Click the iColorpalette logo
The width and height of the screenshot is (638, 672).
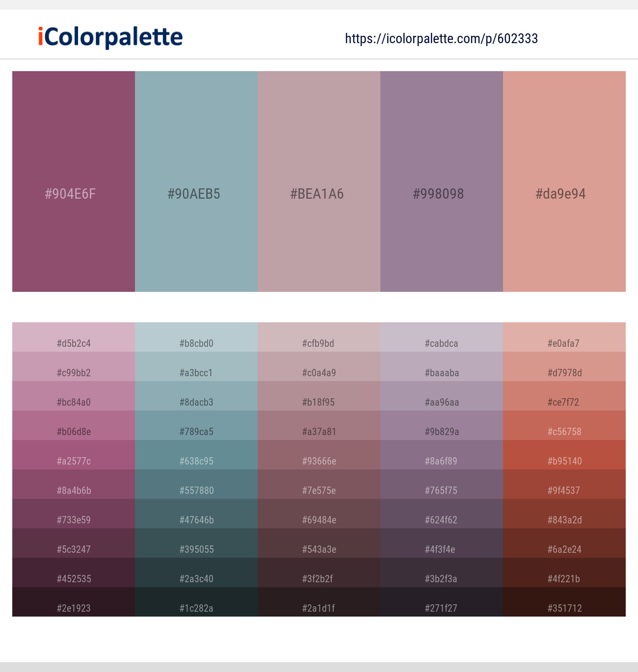[110, 37]
